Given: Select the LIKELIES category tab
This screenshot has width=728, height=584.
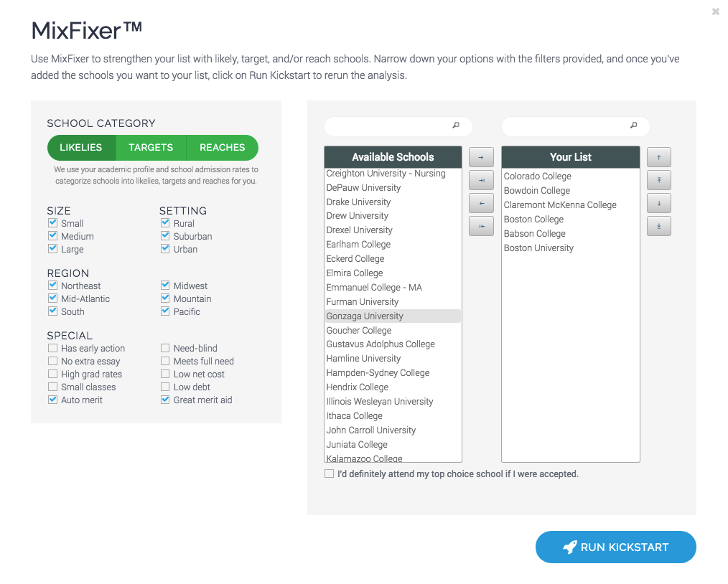Looking at the screenshot, I should (81, 148).
